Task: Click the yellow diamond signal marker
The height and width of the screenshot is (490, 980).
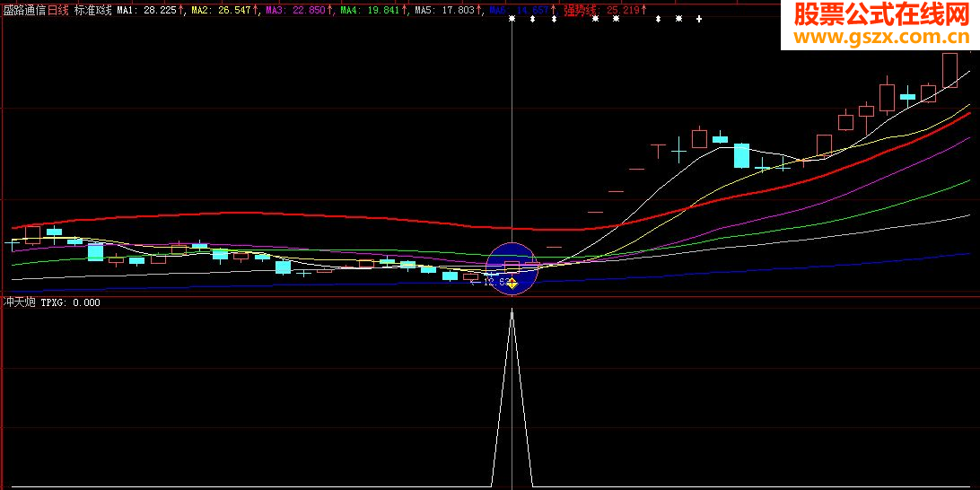Action: (x=512, y=284)
